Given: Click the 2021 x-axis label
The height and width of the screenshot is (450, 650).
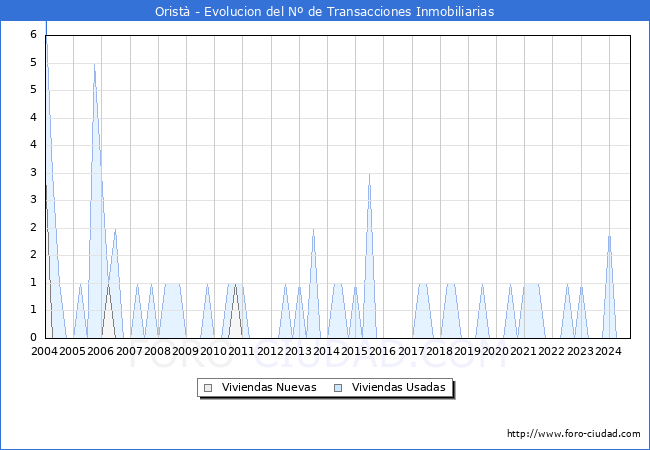Looking at the screenshot, I should [523, 351].
